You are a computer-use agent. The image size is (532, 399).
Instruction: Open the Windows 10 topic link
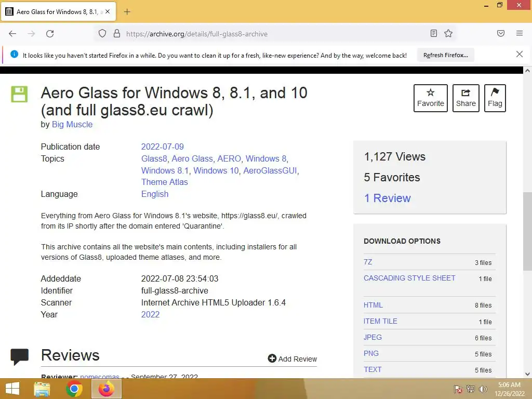[x=216, y=170]
